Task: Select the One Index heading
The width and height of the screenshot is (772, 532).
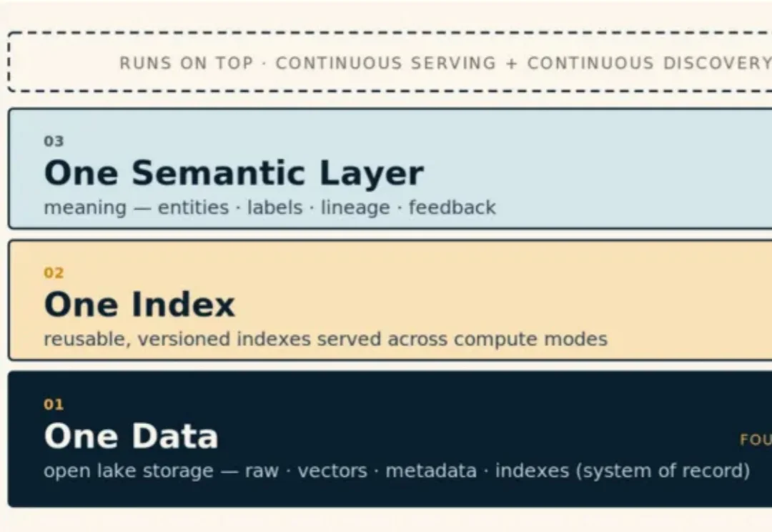Action: (139, 305)
